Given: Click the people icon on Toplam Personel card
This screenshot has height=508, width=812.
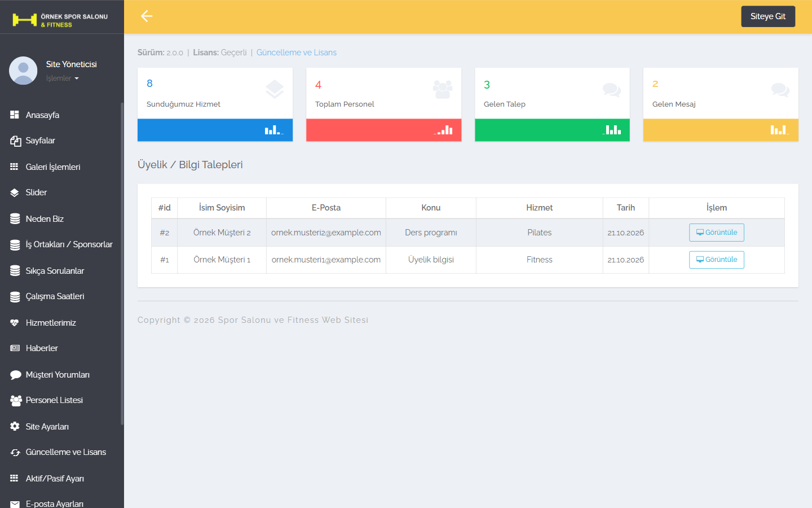Looking at the screenshot, I should (443, 89).
